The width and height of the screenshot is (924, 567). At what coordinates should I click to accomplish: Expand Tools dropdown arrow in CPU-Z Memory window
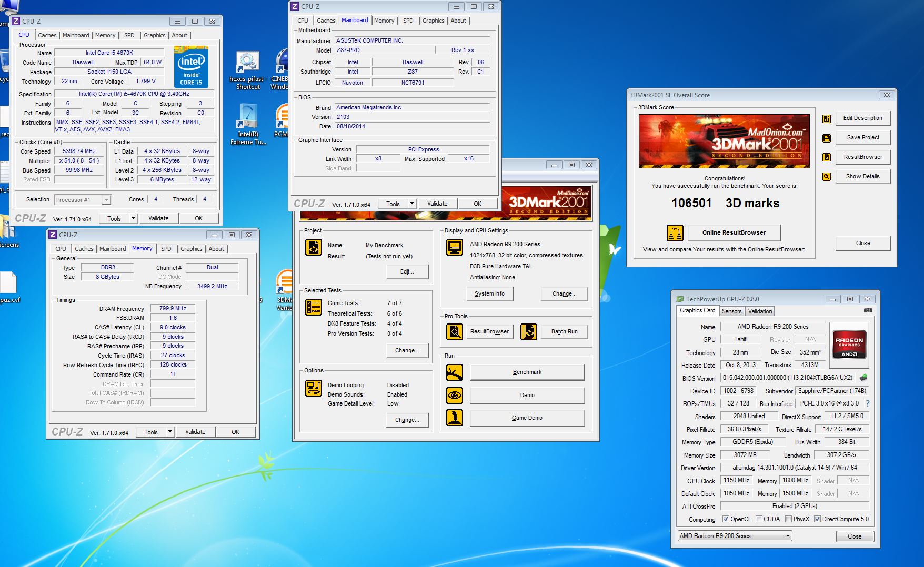(x=170, y=432)
